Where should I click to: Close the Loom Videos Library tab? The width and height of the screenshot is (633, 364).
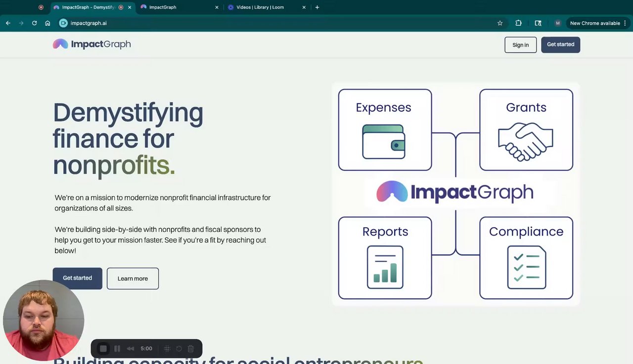pos(304,7)
